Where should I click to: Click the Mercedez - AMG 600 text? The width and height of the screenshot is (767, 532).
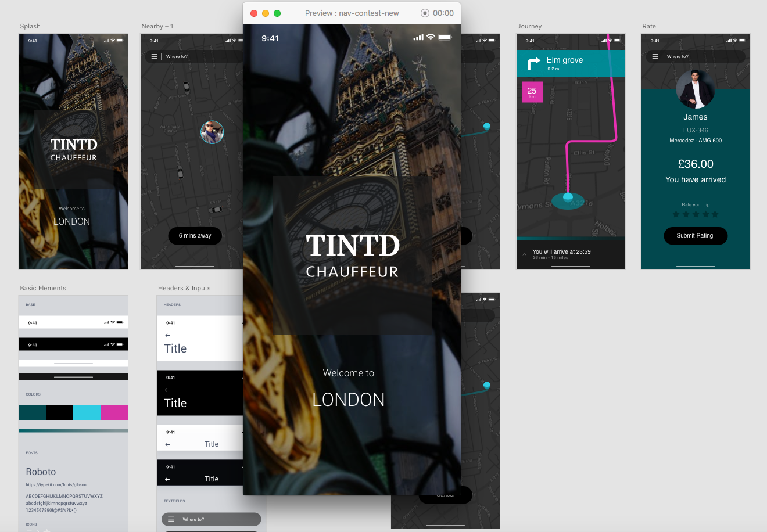coord(696,141)
